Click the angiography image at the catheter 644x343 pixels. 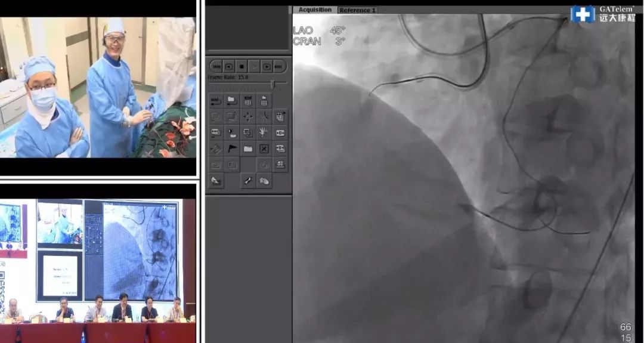pyautogui.click(x=464, y=178)
